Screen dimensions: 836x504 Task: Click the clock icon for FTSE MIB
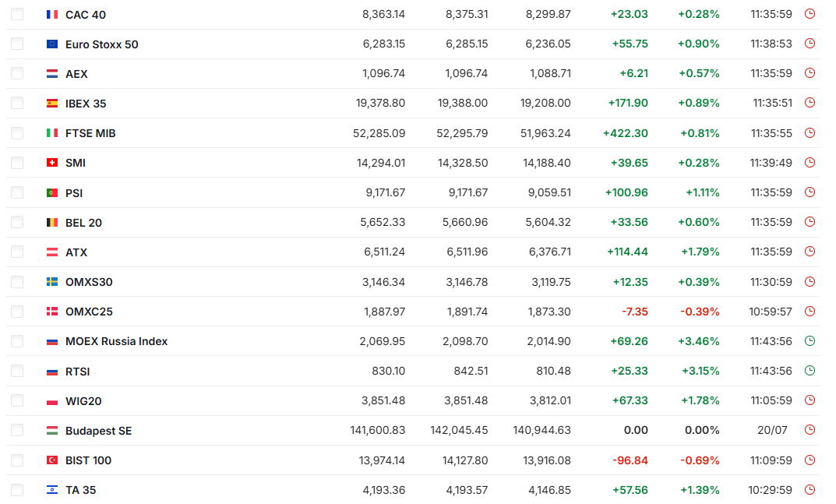point(810,132)
